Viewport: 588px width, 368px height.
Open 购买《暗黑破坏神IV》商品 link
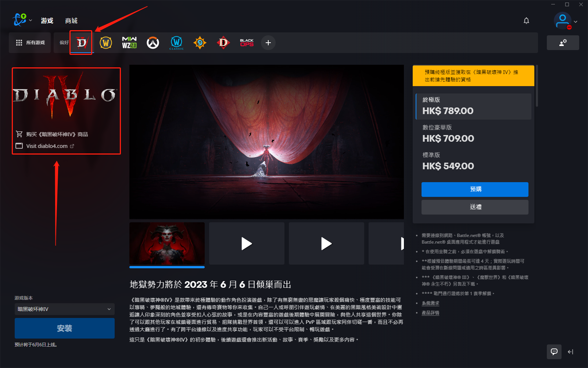click(57, 134)
